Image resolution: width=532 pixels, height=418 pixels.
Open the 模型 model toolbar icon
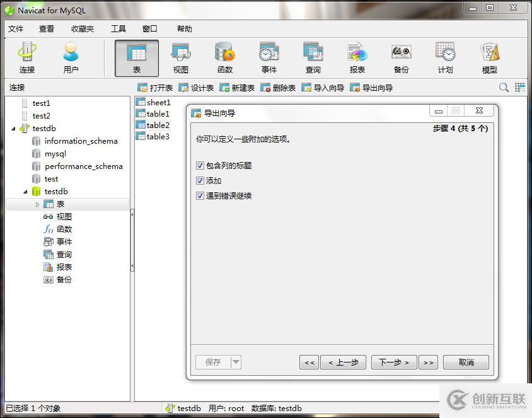[490, 58]
